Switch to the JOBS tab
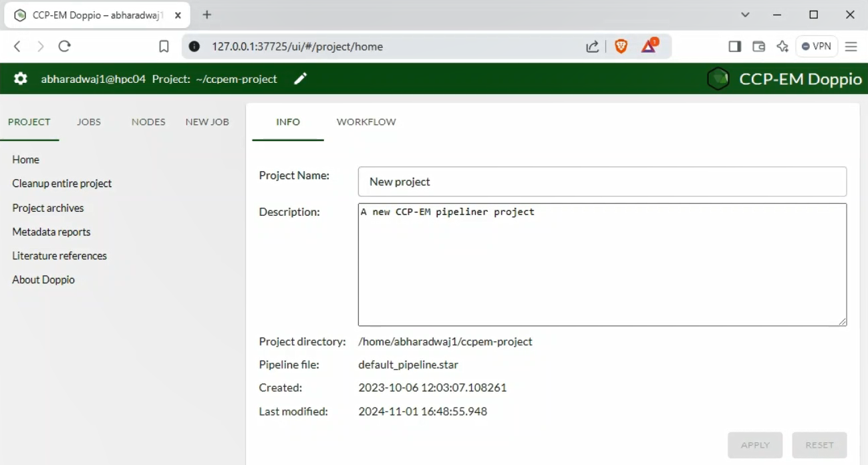868x465 pixels. coord(89,122)
